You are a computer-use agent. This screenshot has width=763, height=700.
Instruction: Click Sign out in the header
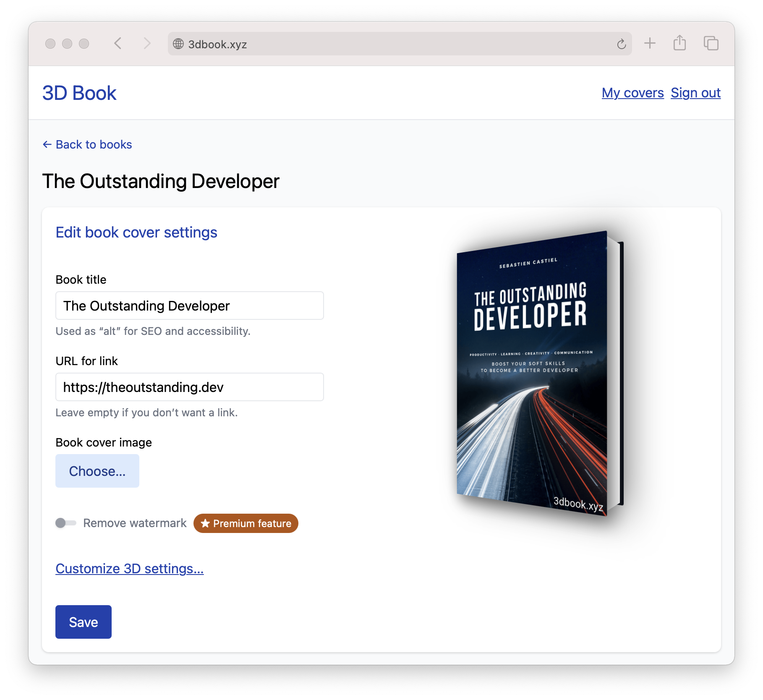pyautogui.click(x=695, y=93)
